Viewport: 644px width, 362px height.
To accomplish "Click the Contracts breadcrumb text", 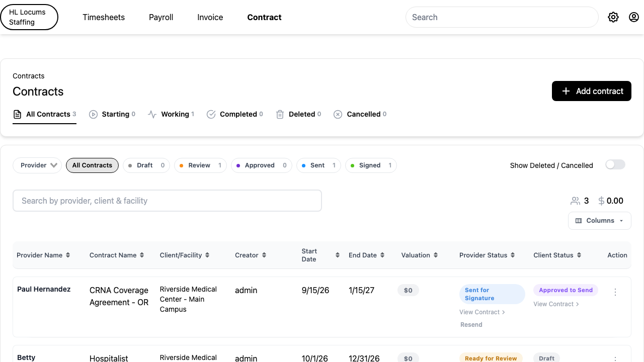I will coord(29,76).
